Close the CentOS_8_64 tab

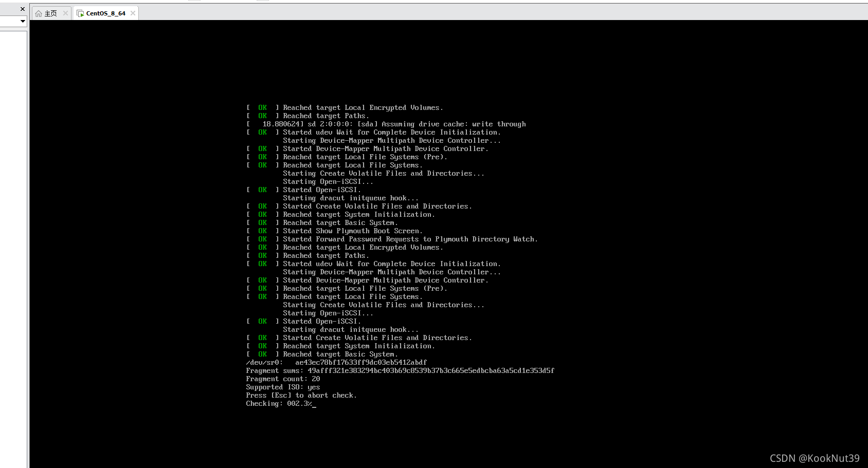133,13
